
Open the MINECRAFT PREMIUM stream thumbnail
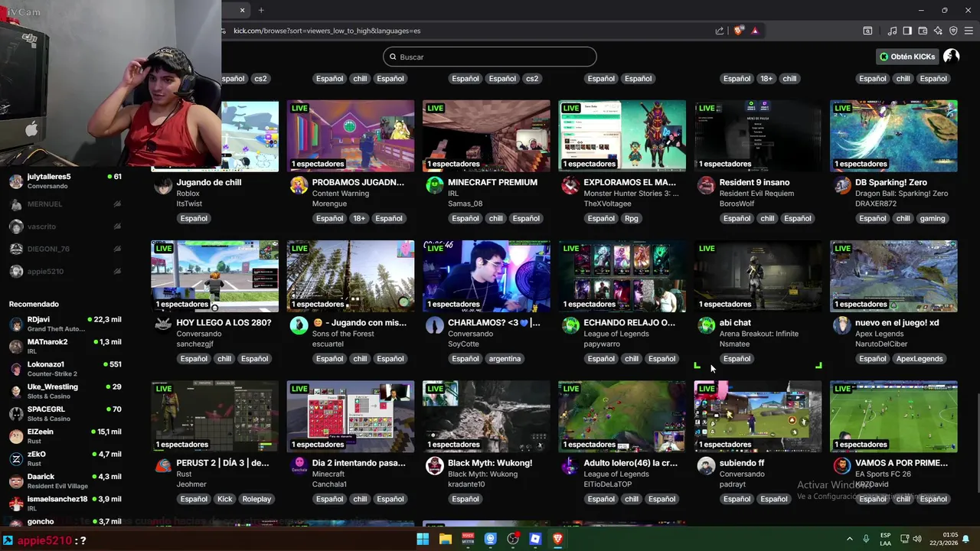(x=486, y=135)
